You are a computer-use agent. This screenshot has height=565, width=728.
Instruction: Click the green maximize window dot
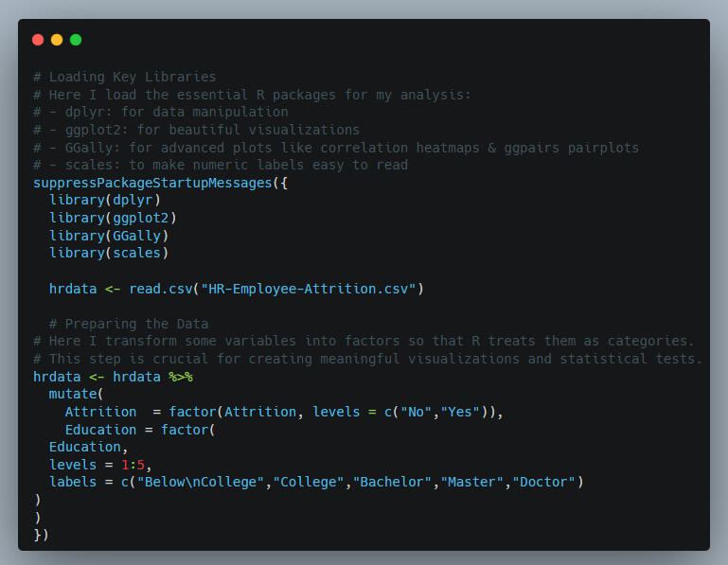click(76, 40)
